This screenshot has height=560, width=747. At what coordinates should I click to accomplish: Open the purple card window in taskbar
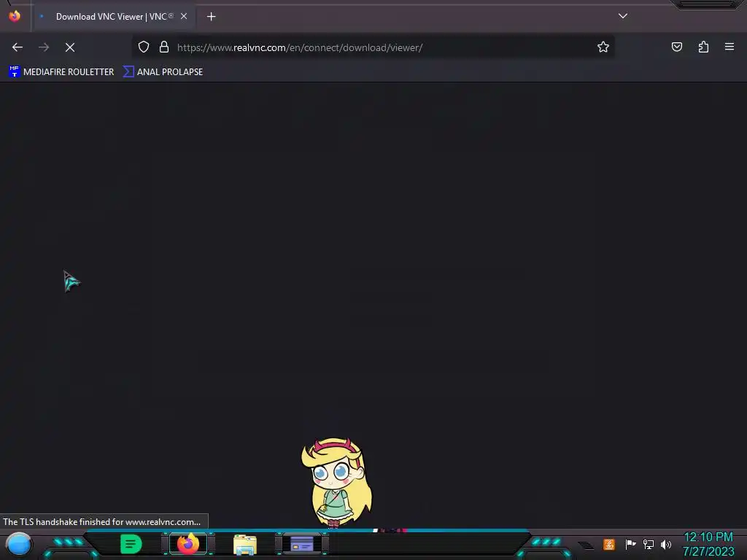(x=301, y=544)
